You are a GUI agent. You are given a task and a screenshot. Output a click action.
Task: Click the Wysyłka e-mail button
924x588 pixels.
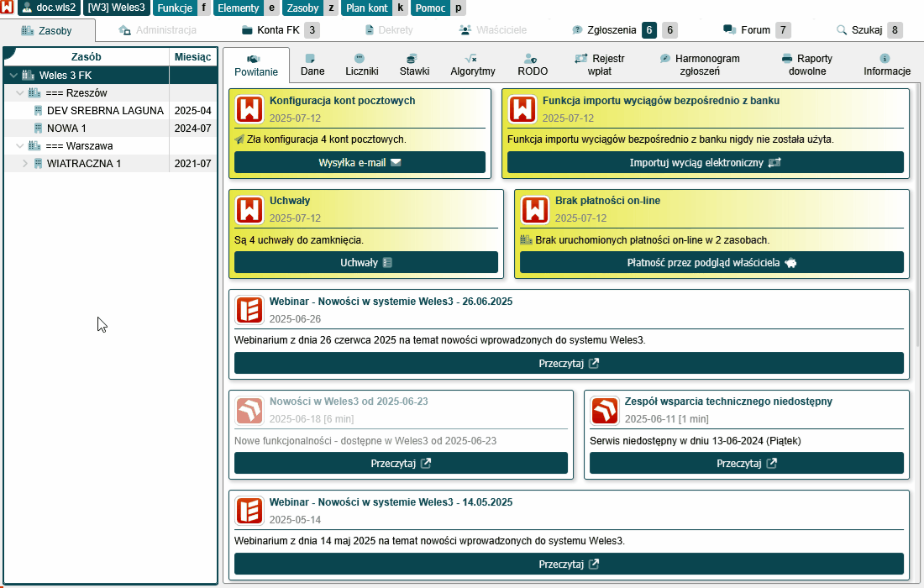click(360, 163)
